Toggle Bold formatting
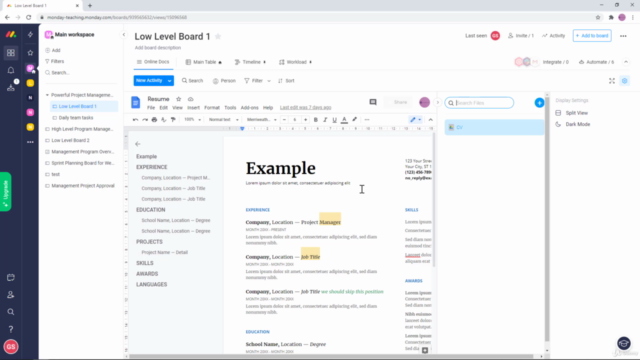Image resolution: width=640 pixels, height=360 pixels. click(316, 120)
